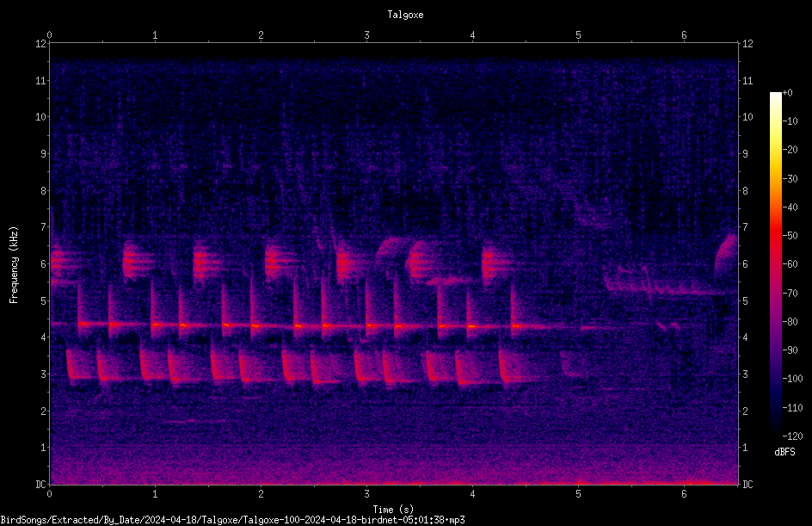The image size is (812, 526).
Task: Click the -50 label on color scale
Action: pyautogui.click(x=790, y=236)
